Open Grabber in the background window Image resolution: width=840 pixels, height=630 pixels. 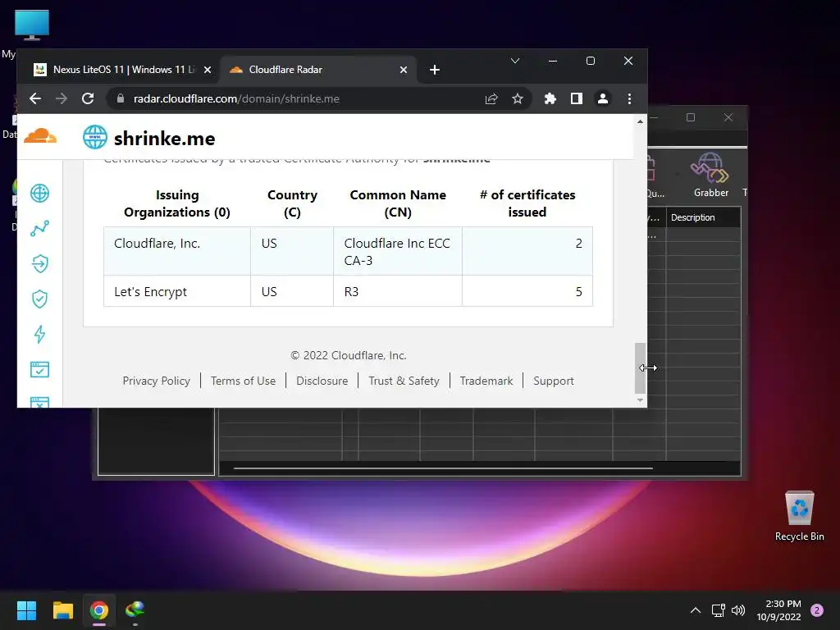[711, 175]
